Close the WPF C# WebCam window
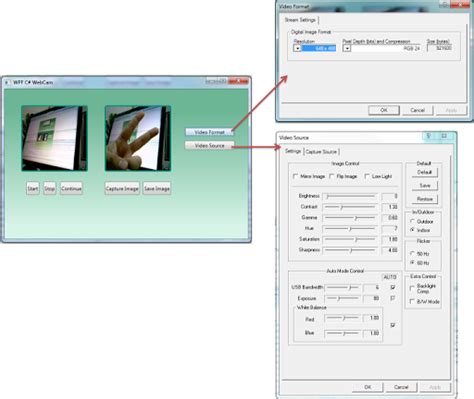 click(239, 81)
